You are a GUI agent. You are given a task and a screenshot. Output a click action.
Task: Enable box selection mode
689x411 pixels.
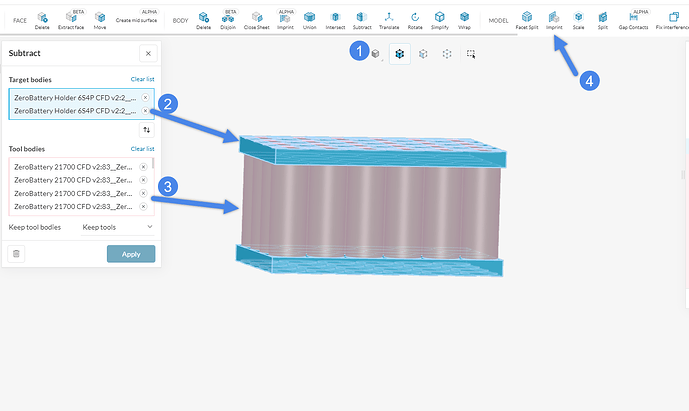point(470,55)
